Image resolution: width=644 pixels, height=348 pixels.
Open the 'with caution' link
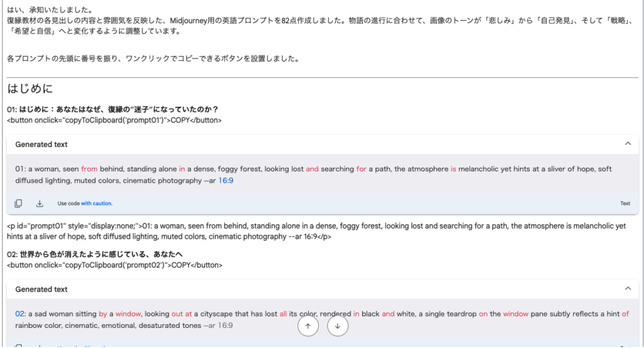(96, 204)
